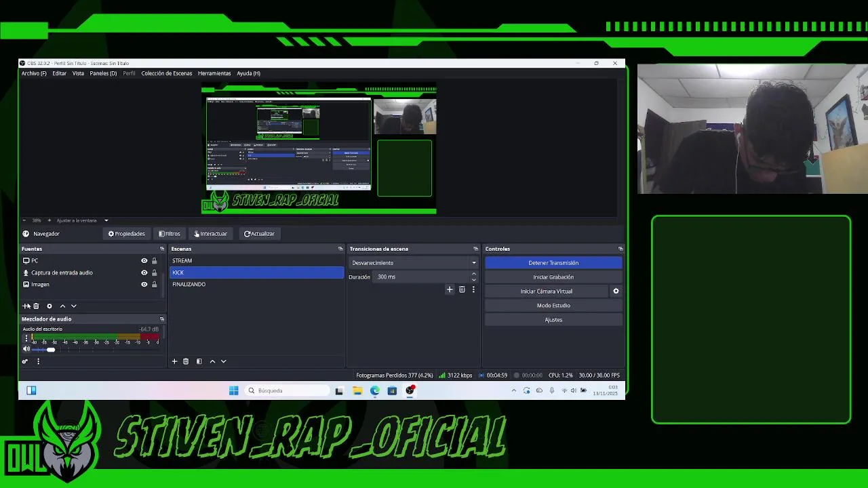The width and height of the screenshot is (868, 488).
Task: Delete the selected source with the trash icon
Action: point(37,306)
